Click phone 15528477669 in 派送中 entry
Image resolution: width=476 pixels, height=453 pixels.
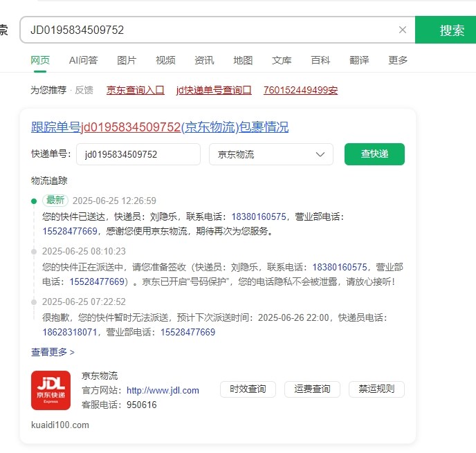click(x=97, y=281)
